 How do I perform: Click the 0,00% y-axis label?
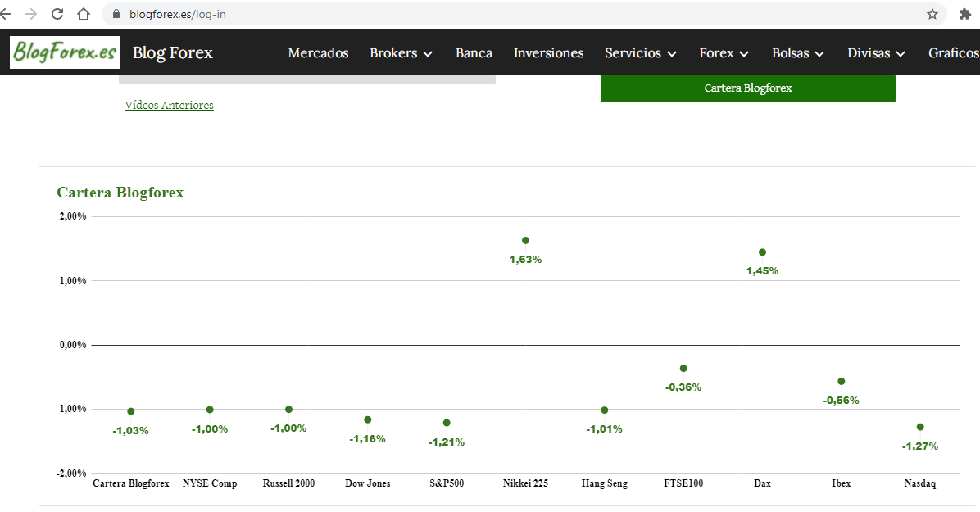[73, 345]
